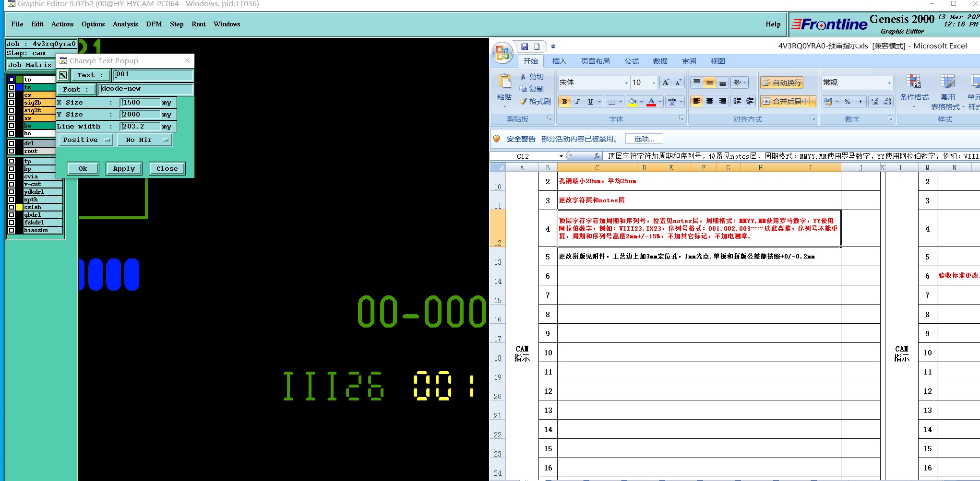Click the Decrease Decimal icon

887,102
